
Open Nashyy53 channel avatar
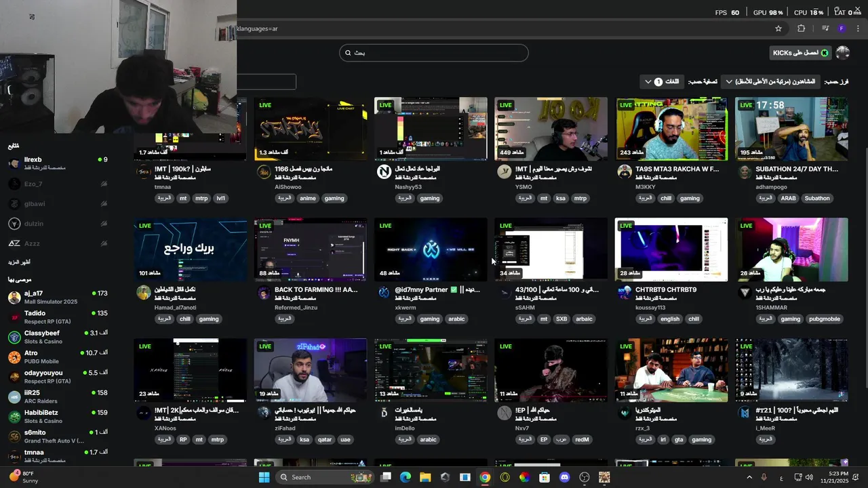point(384,172)
